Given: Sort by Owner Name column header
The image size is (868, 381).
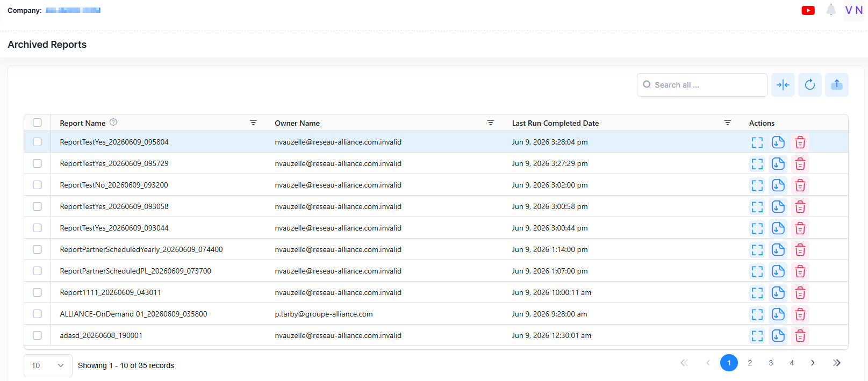Looking at the screenshot, I should point(297,123).
